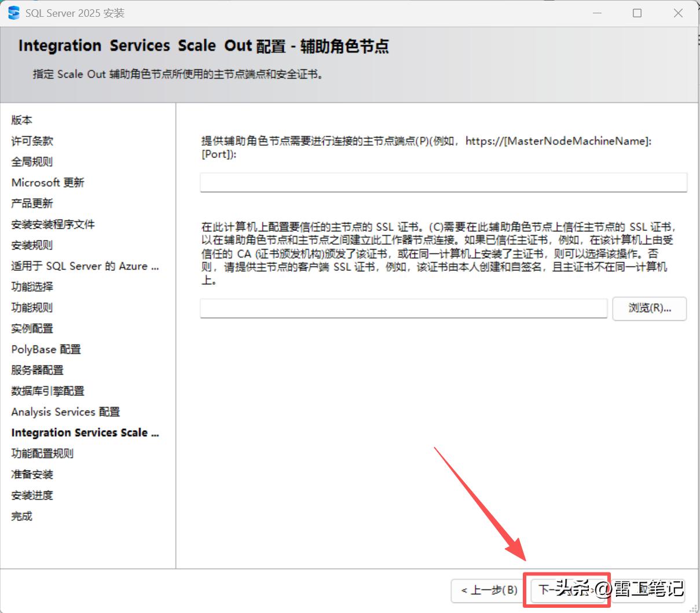The height and width of the screenshot is (613, 700).
Task: Select the 全局规则 step
Action: point(32,161)
